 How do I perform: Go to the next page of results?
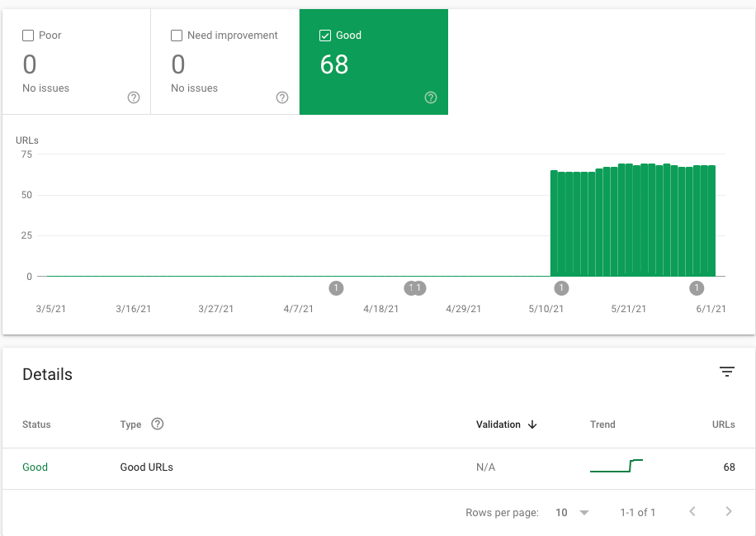(x=728, y=512)
